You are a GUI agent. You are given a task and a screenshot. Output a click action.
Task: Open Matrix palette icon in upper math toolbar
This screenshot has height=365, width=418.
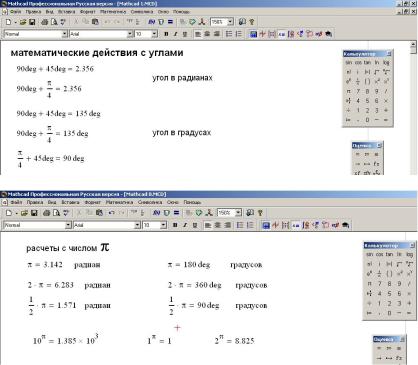[x=272, y=34]
